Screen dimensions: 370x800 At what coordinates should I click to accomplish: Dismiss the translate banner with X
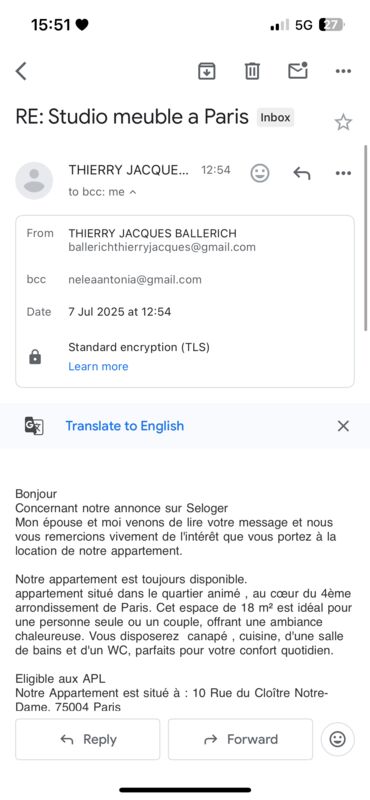[x=343, y=426]
